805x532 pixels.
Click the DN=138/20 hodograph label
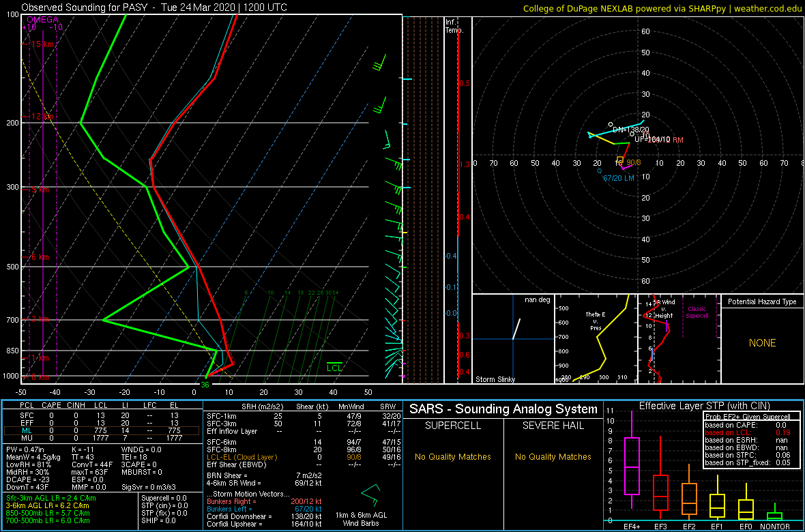point(631,130)
